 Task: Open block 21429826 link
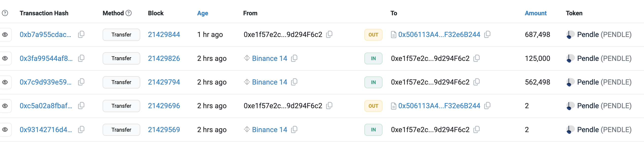[164, 58]
